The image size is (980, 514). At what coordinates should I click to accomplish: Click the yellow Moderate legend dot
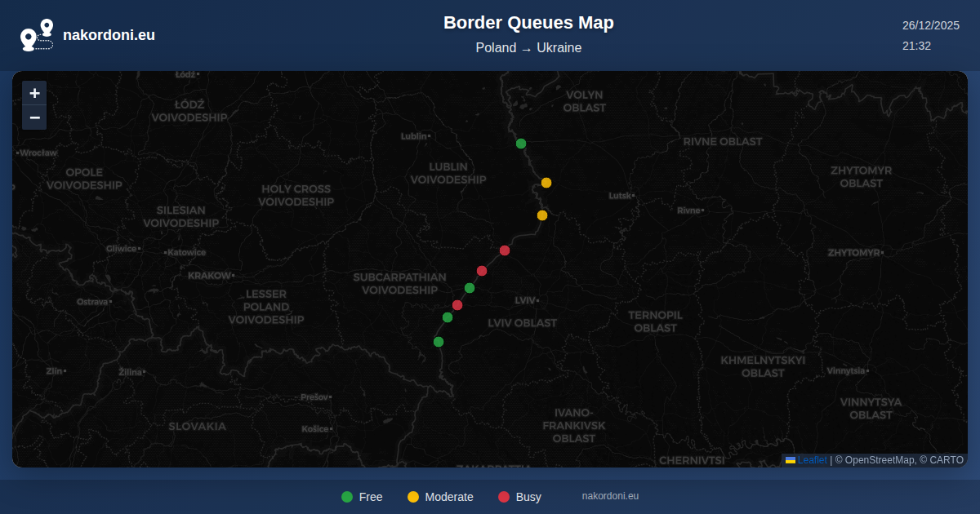(413, 497)
